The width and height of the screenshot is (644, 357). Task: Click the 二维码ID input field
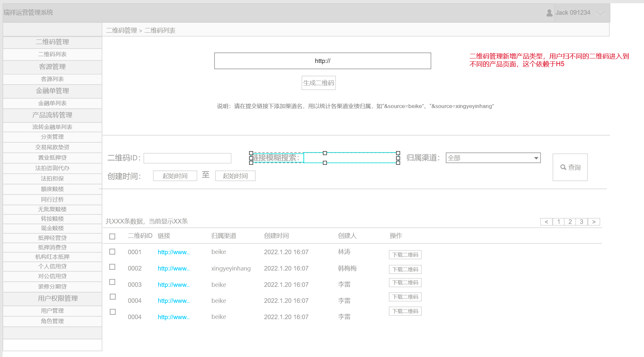tap(187, 158)
